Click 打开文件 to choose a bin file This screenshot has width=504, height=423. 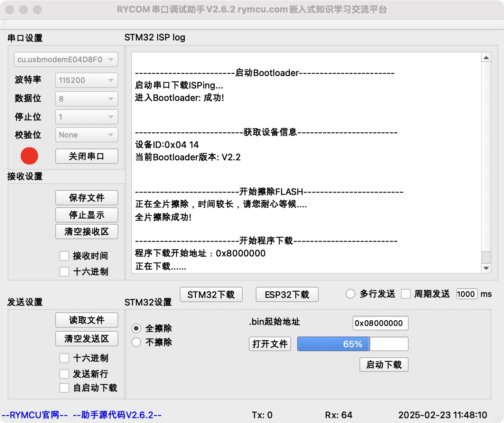(x=270, y=344)
